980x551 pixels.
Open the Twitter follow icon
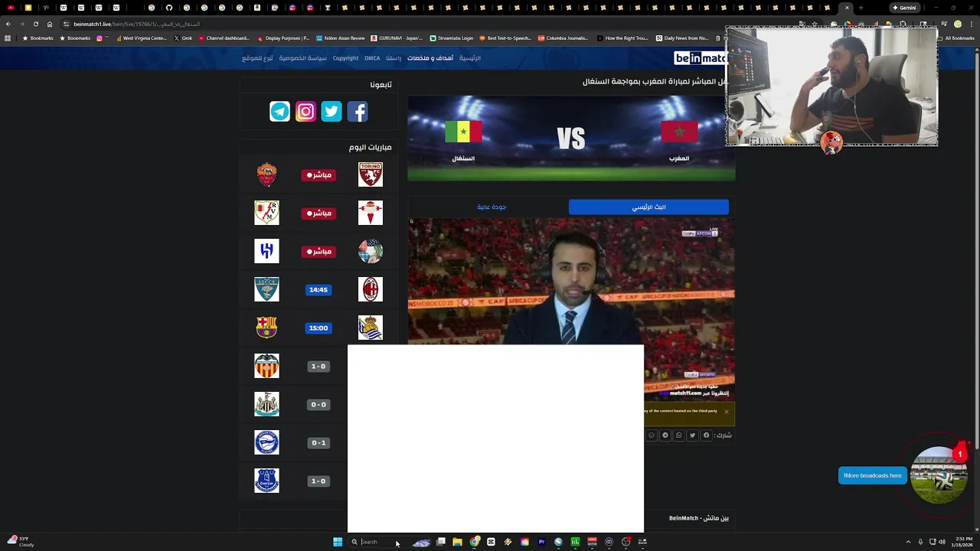[332, 112]
